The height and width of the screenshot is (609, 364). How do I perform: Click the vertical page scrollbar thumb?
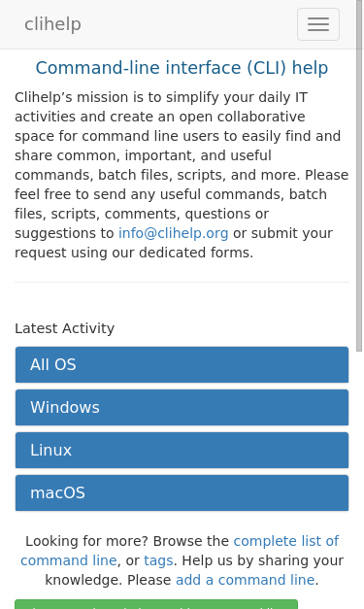click(359, 175)
